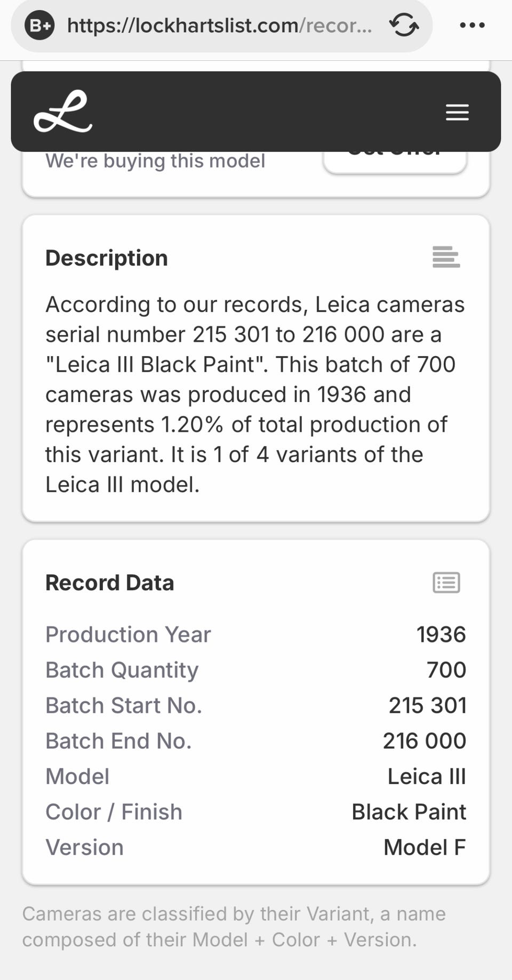Viewport: 512px width, 980px height.
Task: Click the Version value Model F
Action: 425,847
